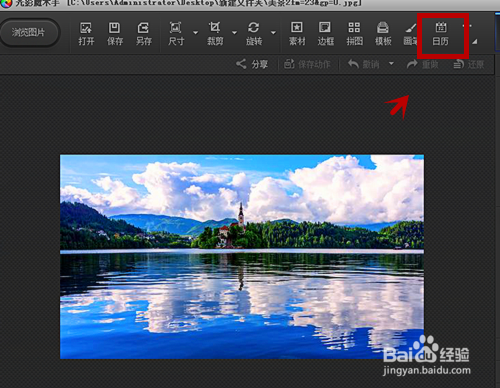Screen dimensions: 500x388
Task: Expand the 裁剪 crop dropdown arrow
Action: pos(234,33)
